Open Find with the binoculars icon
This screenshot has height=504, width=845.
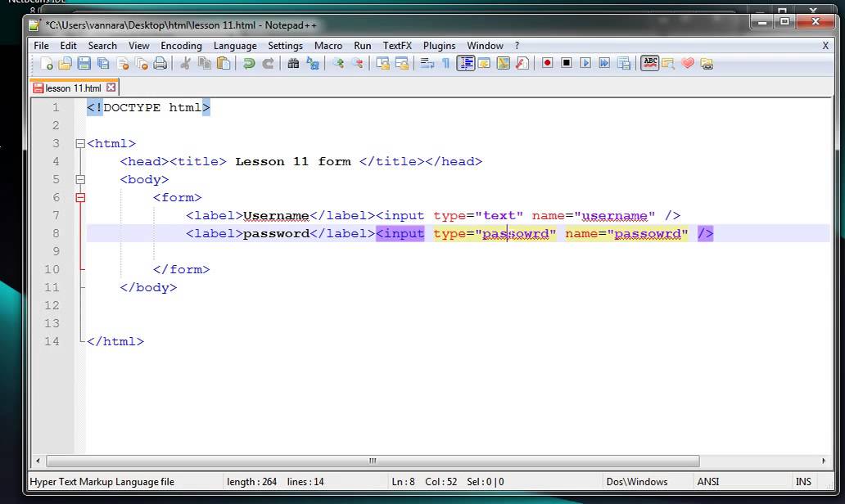point(293,64)
